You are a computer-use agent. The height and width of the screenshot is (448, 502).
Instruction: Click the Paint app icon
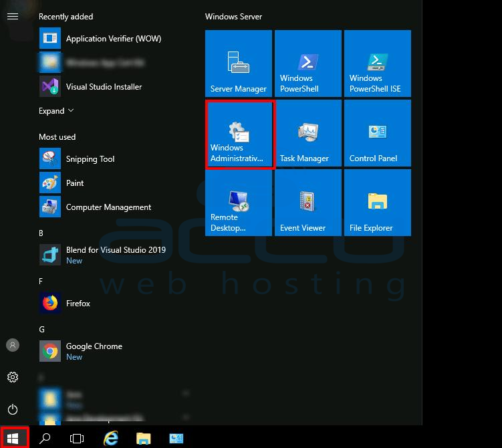50,183
